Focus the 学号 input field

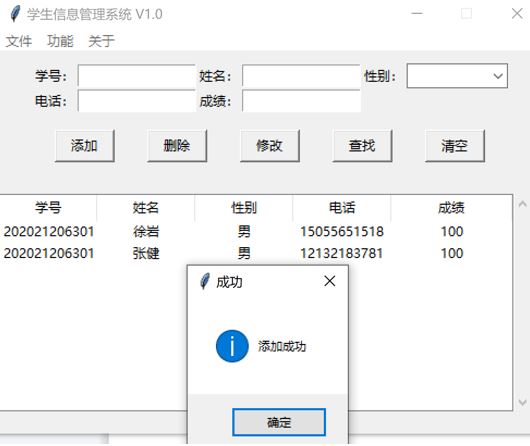pos(137,75)
